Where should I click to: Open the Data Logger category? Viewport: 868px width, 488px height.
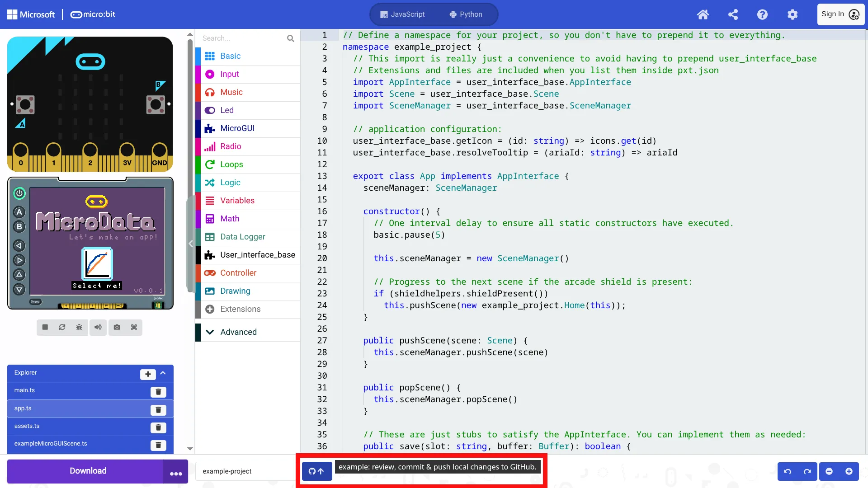point(248,237)
